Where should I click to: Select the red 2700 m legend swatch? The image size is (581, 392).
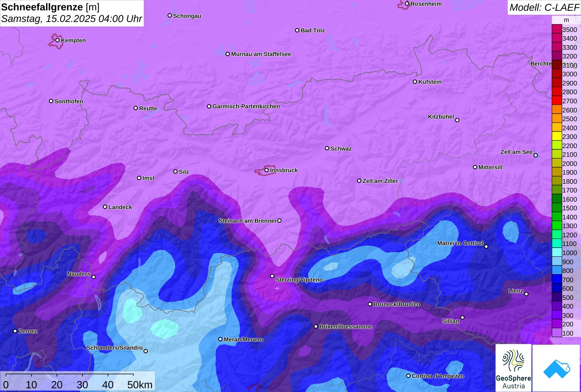(557, 101)
